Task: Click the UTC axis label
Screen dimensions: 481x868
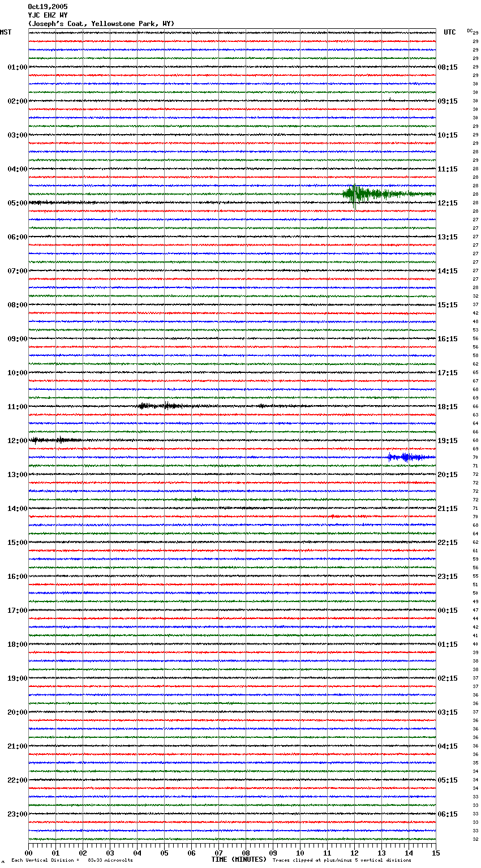Action: click(450, 32)
